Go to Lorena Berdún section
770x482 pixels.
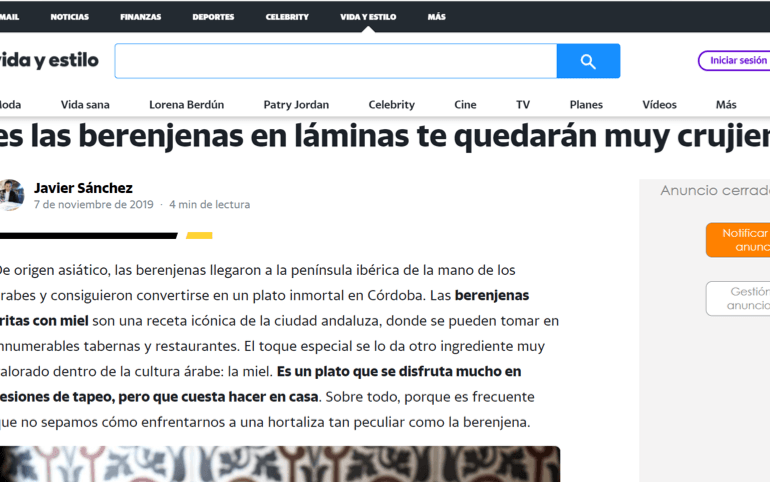pyautogui.click(x=187, y=105)
